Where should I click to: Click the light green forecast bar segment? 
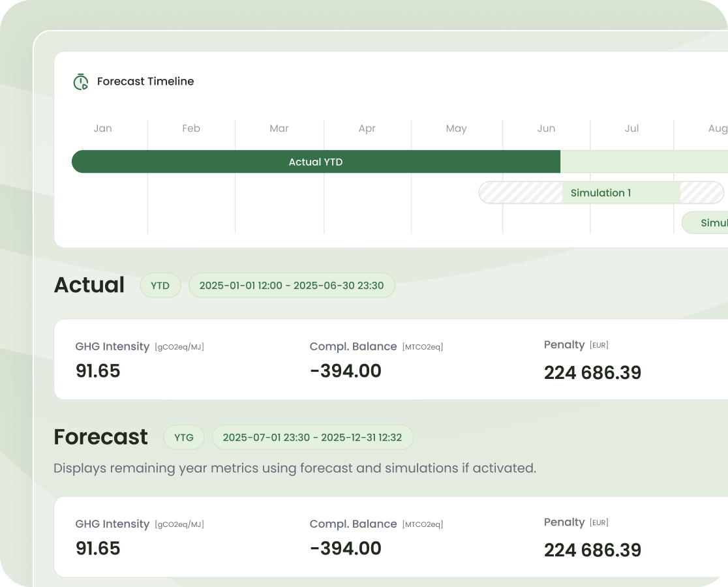(x=643, y=162)
